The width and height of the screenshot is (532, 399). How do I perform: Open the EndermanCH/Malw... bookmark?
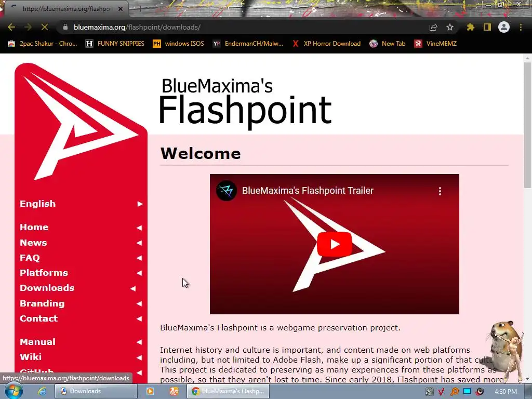point(248,44)
